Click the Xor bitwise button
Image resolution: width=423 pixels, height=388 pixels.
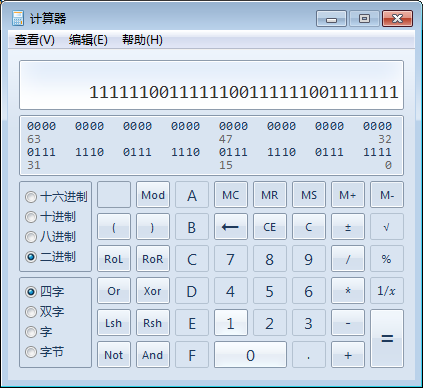click(153, 291)
